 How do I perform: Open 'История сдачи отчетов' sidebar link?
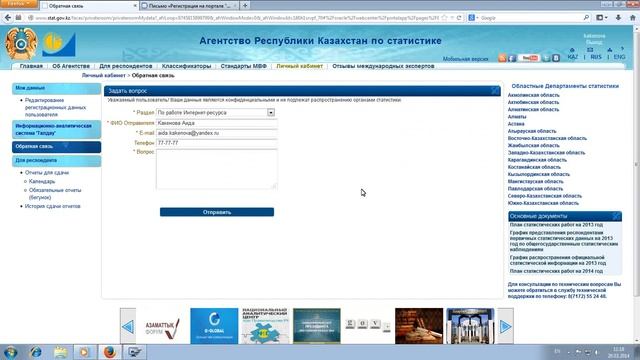point(53,206)
